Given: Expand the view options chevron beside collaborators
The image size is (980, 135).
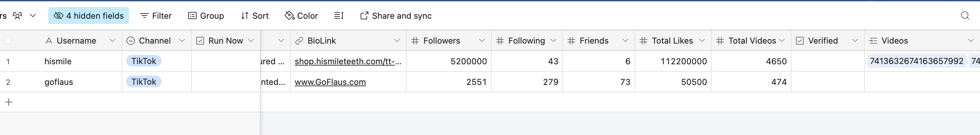Looking at the screenshot, I should (x=33, y=16).
